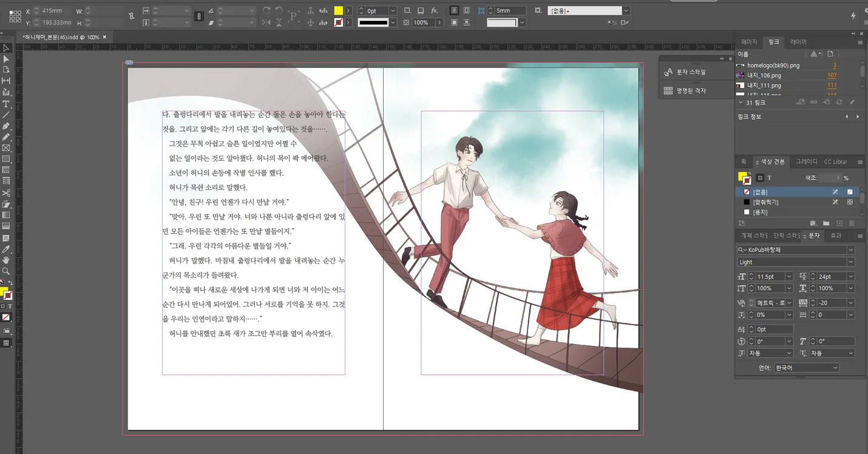
Task: Toggle constrain proportions for scaling chain
Action: point(199,16)
